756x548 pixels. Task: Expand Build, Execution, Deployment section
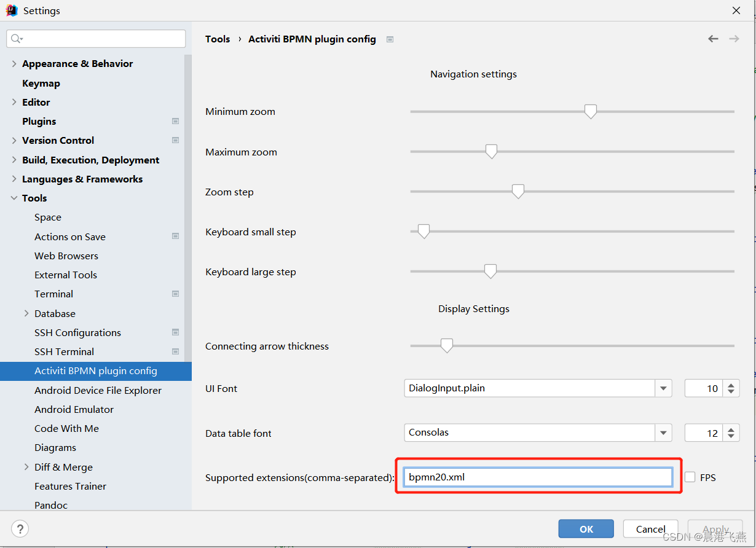click(14, 160)
